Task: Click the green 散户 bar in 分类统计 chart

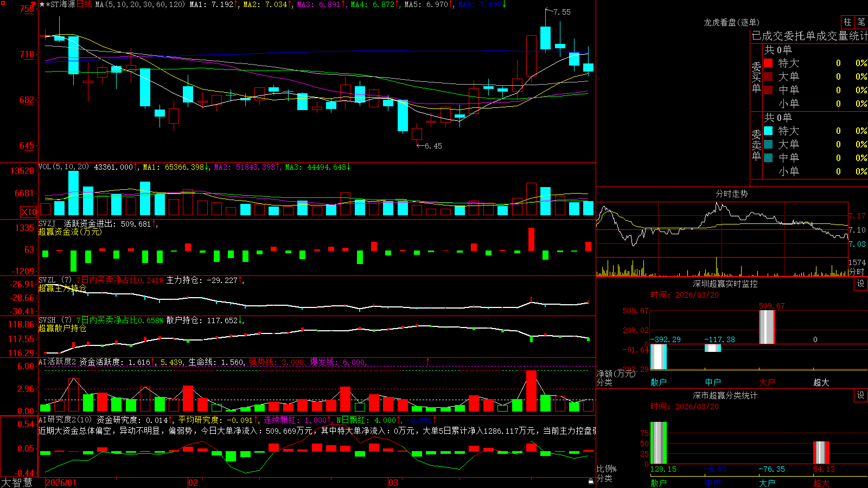Action: (658, 443)
